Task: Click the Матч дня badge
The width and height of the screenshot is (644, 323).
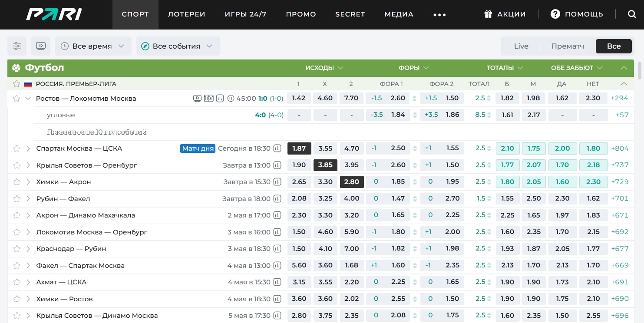Action: click(x=198, y=148)
